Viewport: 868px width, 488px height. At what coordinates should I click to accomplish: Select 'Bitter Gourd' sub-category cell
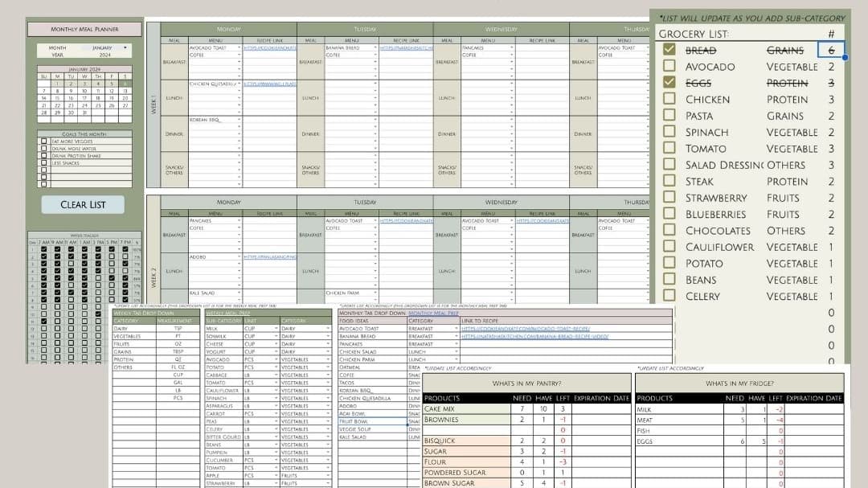point(224,437)
